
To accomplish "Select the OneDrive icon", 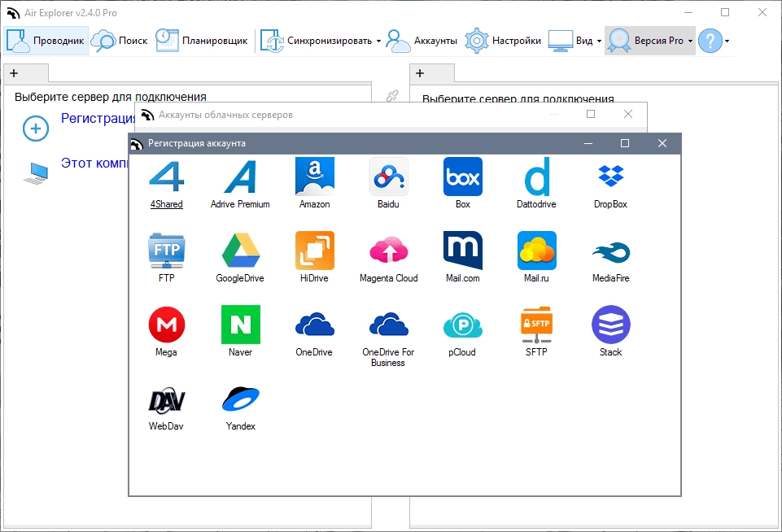I will 315,325.
